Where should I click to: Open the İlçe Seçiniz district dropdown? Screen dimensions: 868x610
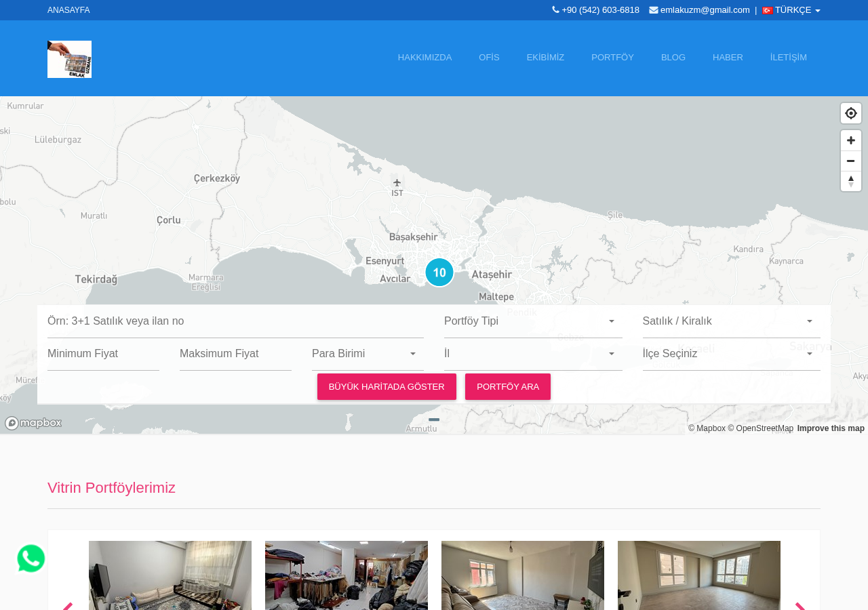pos(732,354)
